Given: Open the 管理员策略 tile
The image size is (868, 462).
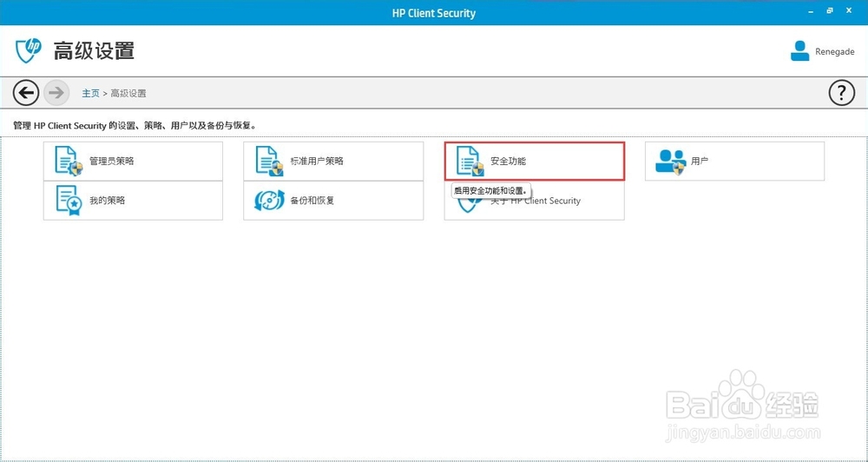Looking at the screenshot, I should [133, 162].
